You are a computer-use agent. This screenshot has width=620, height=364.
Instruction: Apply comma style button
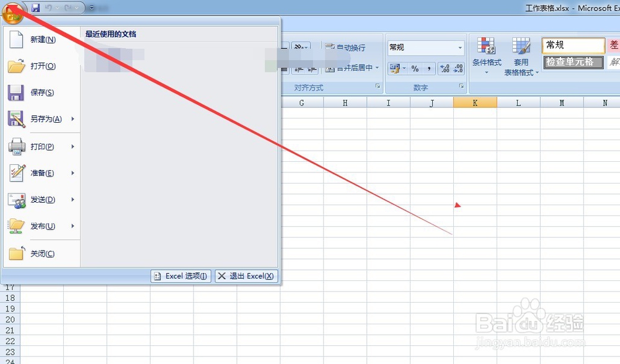pos(428,68)
